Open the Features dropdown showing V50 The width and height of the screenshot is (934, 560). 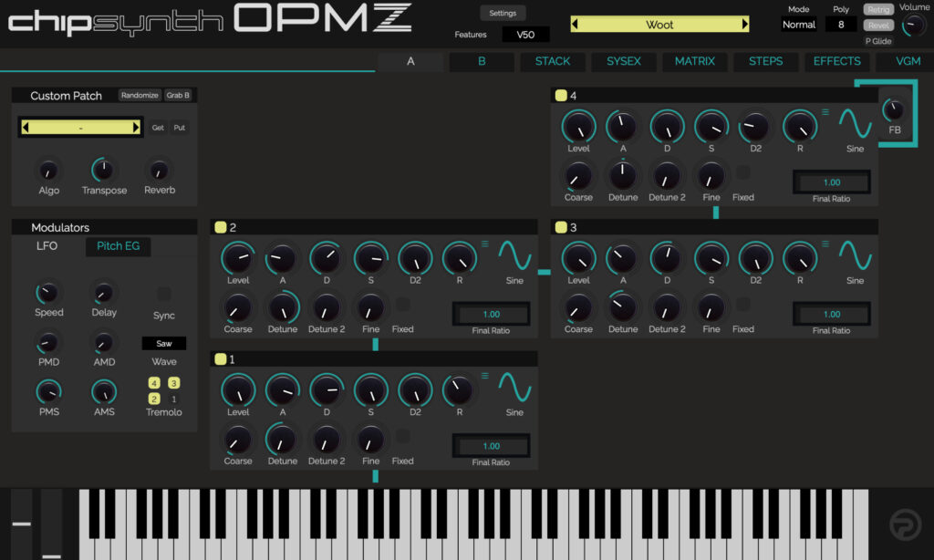pos(525,35)
